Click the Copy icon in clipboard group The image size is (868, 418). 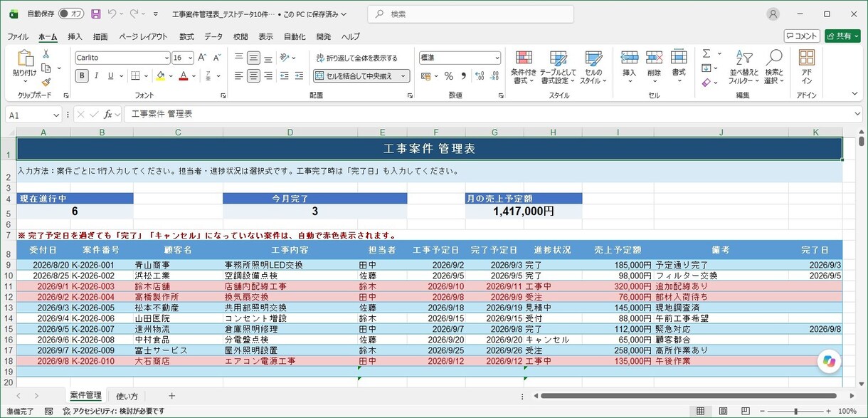(x=46, y=68)
